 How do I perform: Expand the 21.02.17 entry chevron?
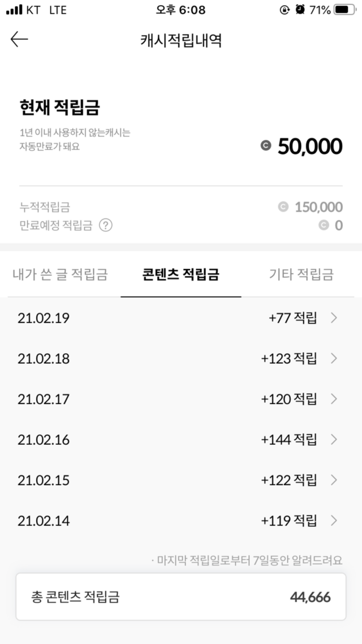334,399
